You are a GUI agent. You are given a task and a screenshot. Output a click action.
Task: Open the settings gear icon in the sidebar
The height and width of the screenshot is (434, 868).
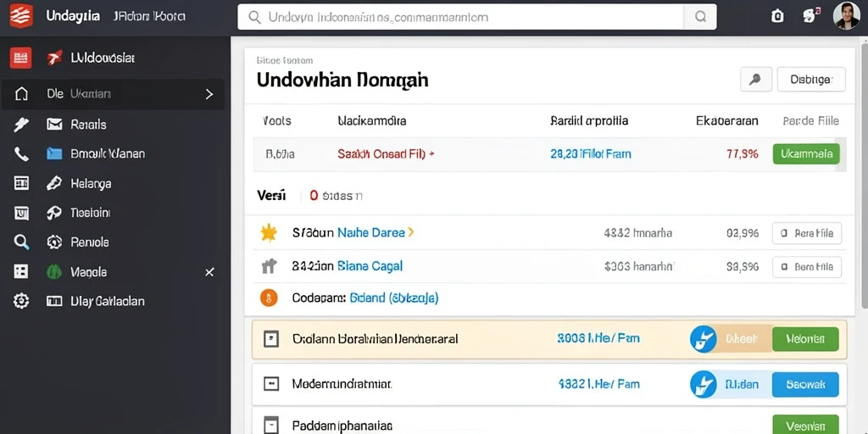coord(21,301)
